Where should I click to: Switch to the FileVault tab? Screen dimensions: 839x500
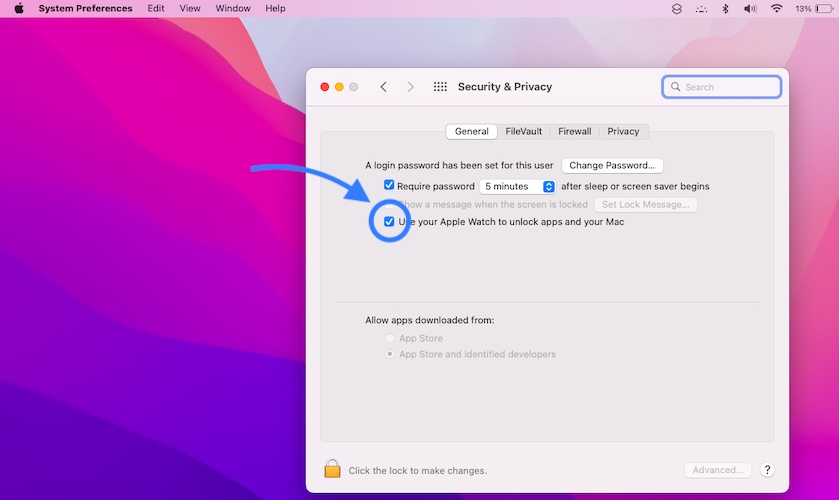click(523, 131)
